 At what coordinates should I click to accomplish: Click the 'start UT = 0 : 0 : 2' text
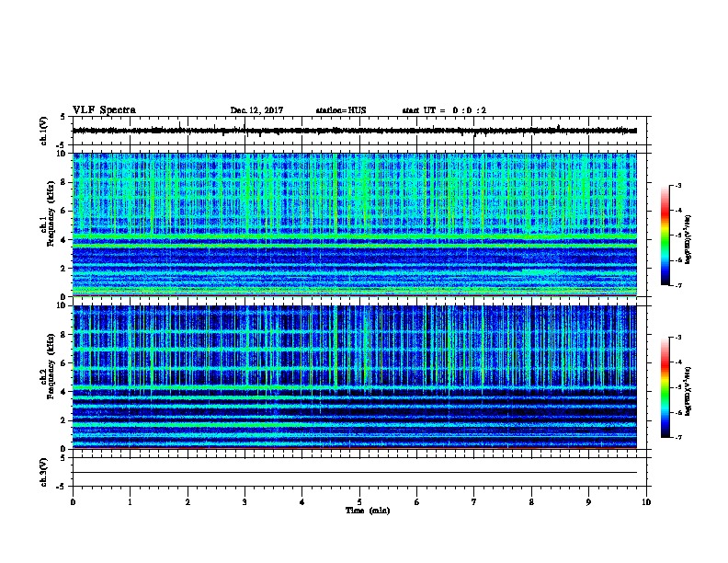pos(444,110)
